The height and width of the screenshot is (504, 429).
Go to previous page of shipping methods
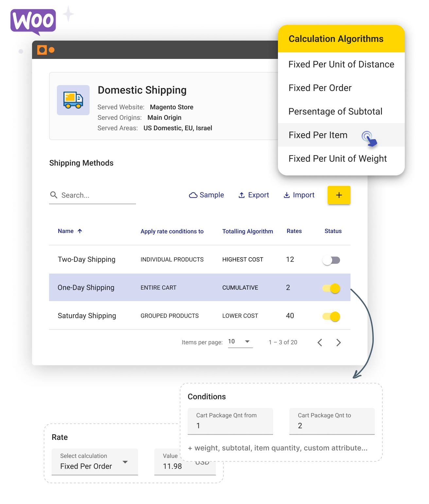click(320, 342)
